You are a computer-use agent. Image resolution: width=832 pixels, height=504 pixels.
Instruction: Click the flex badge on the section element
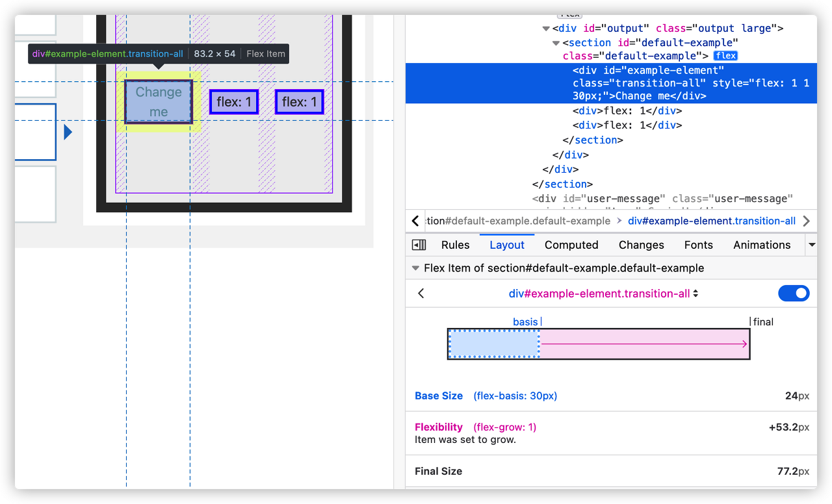pyautogui.click(x=725, y=56)
